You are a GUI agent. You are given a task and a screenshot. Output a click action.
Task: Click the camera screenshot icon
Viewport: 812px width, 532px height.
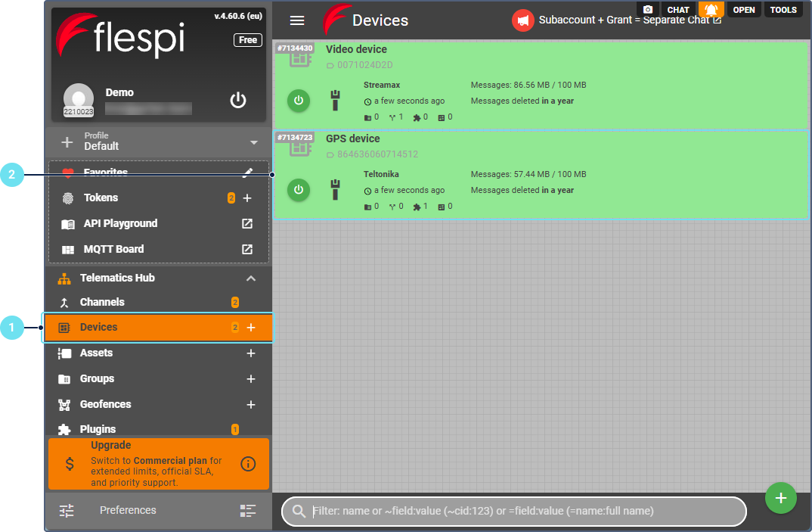[x=648, y=10]
